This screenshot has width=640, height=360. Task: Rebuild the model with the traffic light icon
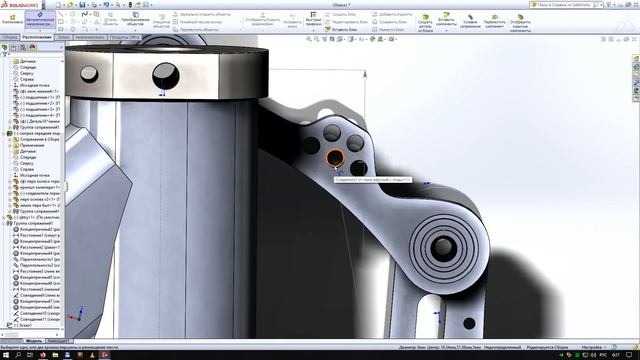130,5
